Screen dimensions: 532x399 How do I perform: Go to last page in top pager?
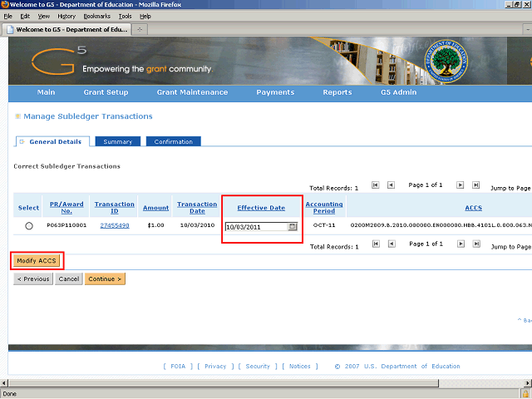pos(476,185)
